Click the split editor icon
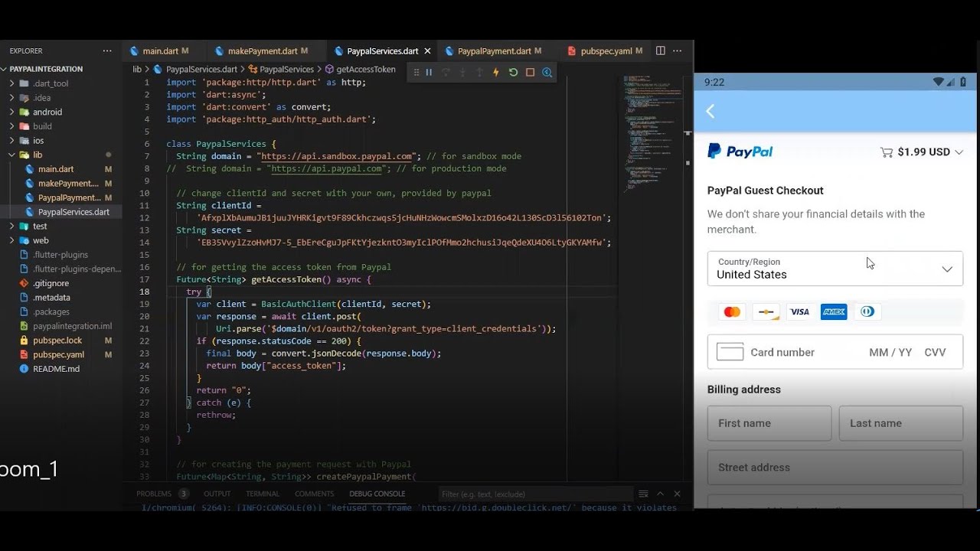 pyautogui.click(x=660, y=51)
